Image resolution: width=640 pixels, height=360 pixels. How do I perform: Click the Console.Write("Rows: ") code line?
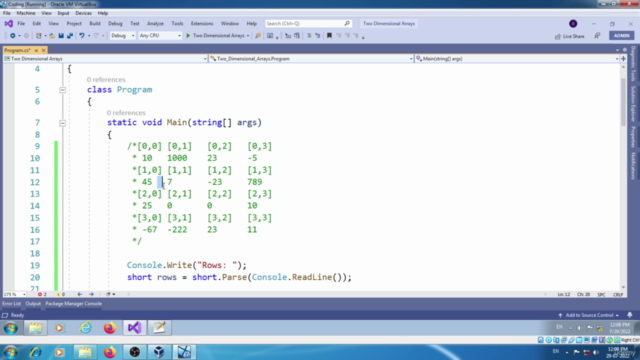tap(187, 265)
